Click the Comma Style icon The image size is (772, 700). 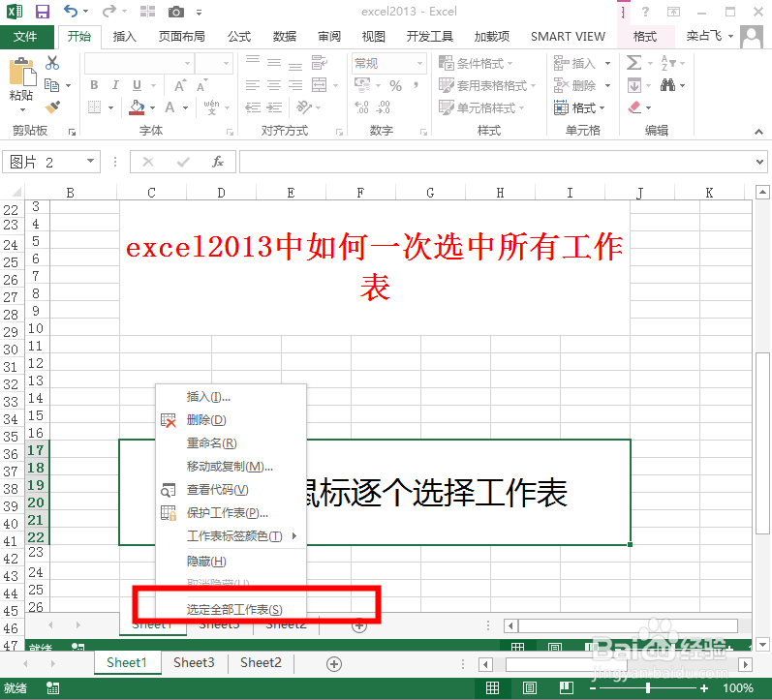point(417,85)
